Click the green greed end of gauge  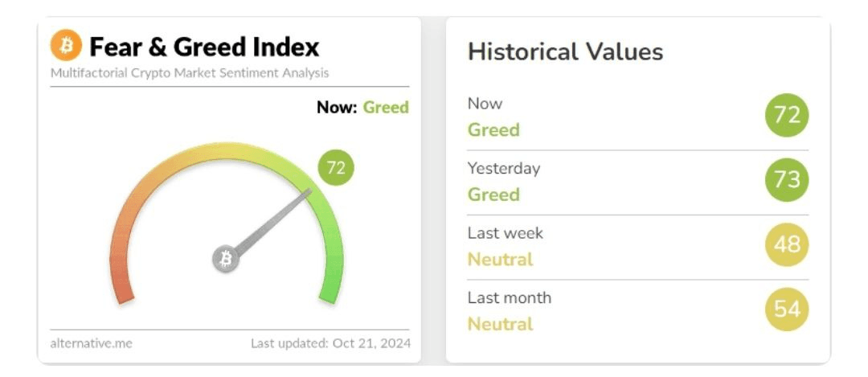(x=331, y=288)
